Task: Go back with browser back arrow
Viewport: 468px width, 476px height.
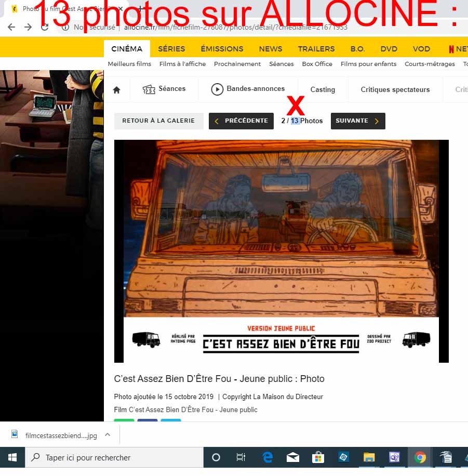Action: pyautogui.click(x=11, y=28)
